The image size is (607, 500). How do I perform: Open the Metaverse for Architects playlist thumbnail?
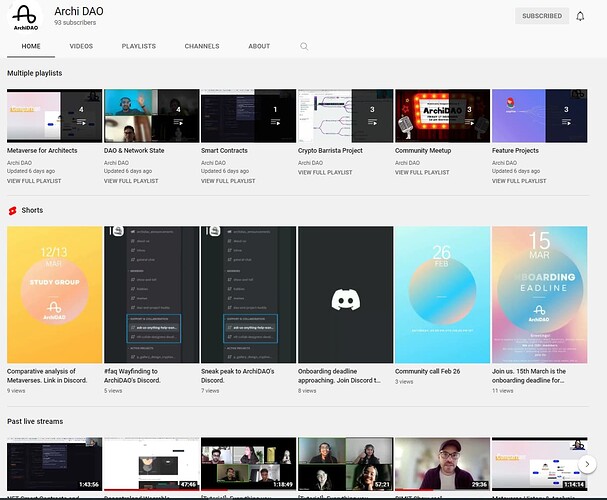[x=55, y=116]
